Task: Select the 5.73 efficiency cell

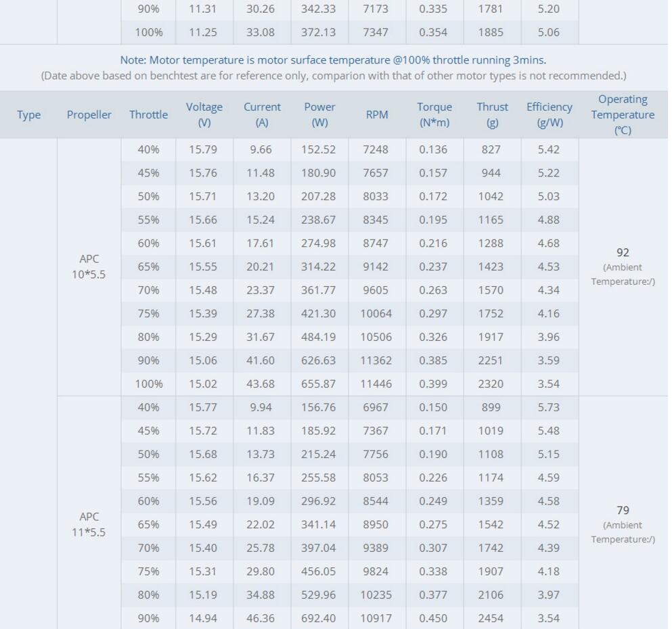Action: click(x=548, y=407)
